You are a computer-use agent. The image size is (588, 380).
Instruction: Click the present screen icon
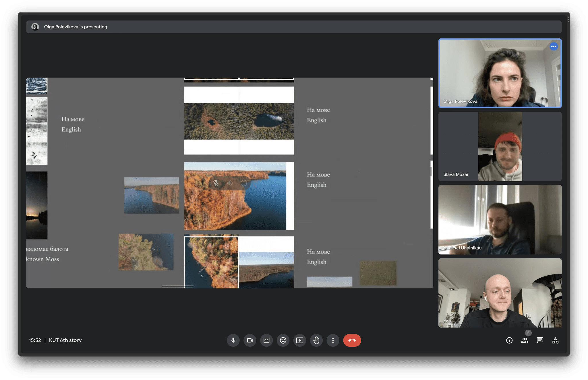click(x=300, y=340)
